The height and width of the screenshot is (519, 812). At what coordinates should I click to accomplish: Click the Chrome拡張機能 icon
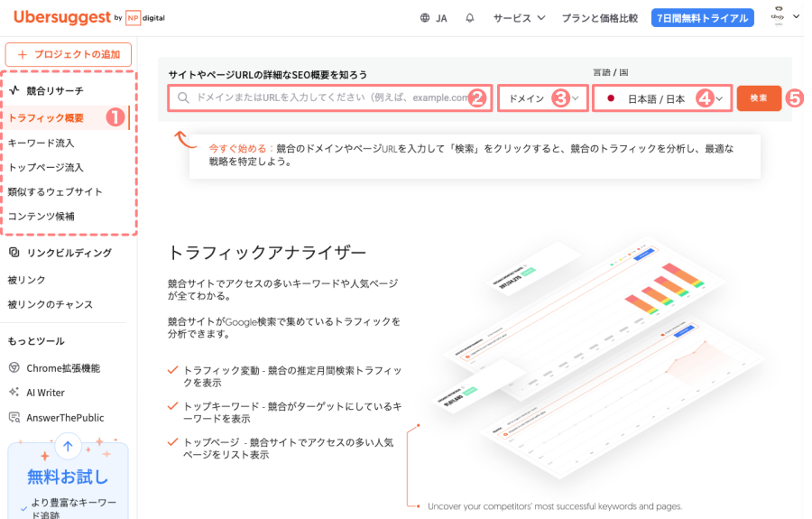point(14,367)
